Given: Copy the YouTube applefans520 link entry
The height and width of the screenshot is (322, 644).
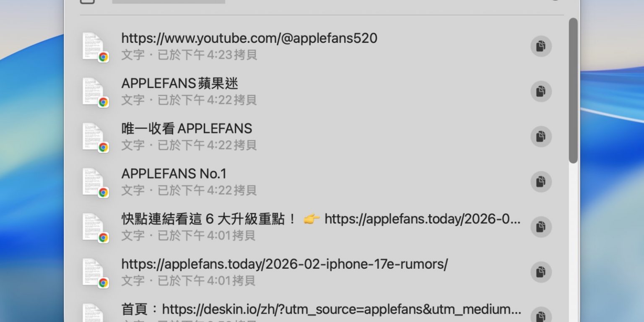Looking at the screenshot, I should coord(541,46).
